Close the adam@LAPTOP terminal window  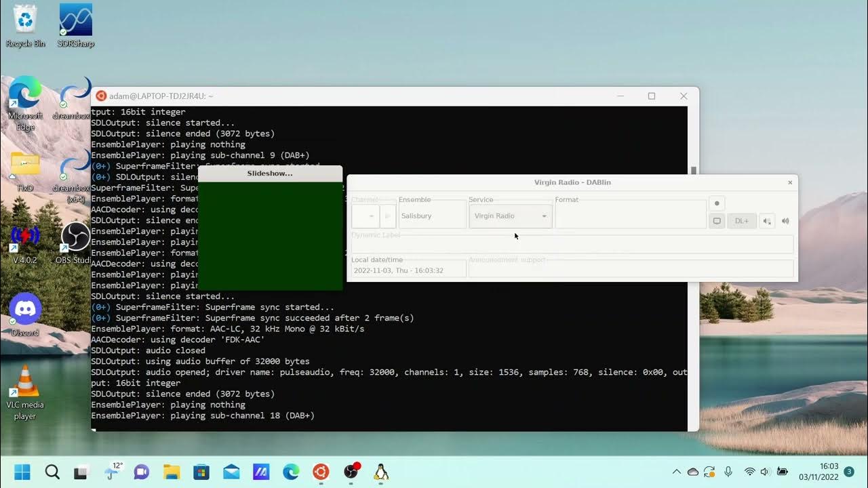pyautogui.click(x=684, y=96)
